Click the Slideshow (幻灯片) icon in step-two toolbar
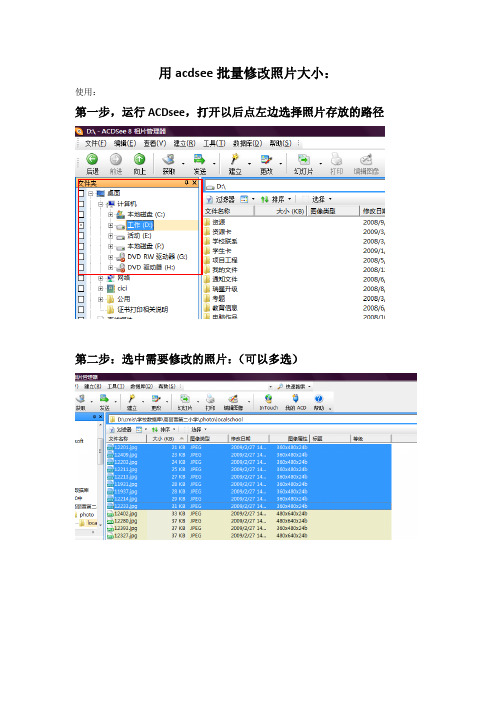The width and height of the screenshot is (496, 702). tap(184, 398)
